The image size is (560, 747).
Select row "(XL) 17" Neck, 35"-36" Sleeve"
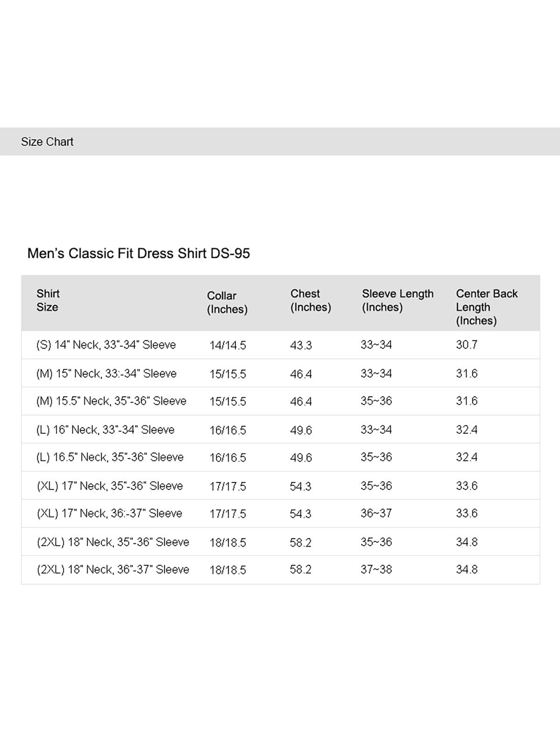point(280,486)
